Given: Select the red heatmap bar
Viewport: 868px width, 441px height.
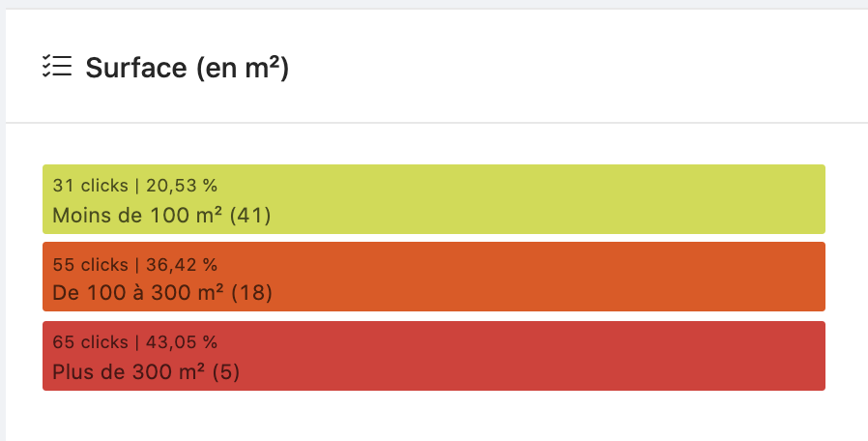Looking at the screenshot, I should point(541,356).
